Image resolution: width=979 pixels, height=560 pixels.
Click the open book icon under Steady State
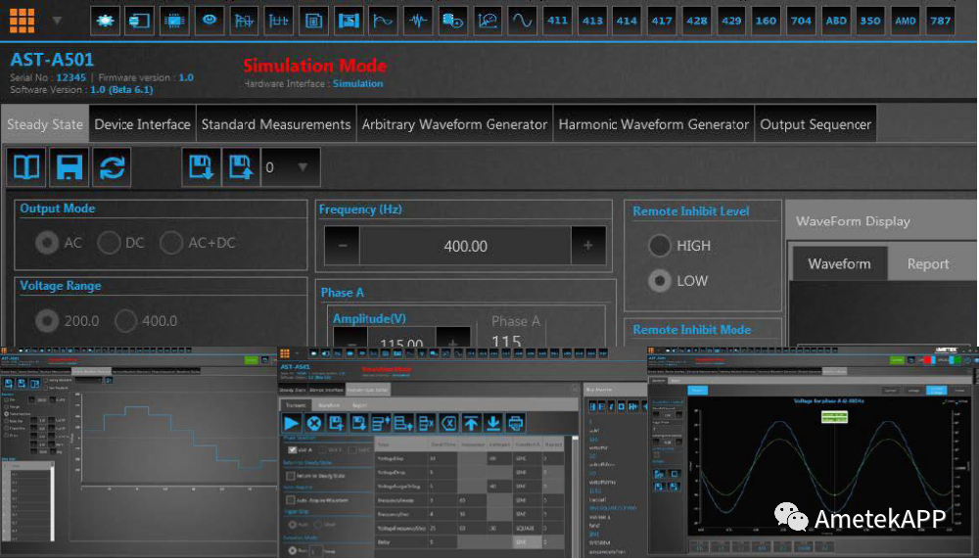coord(26,167)
